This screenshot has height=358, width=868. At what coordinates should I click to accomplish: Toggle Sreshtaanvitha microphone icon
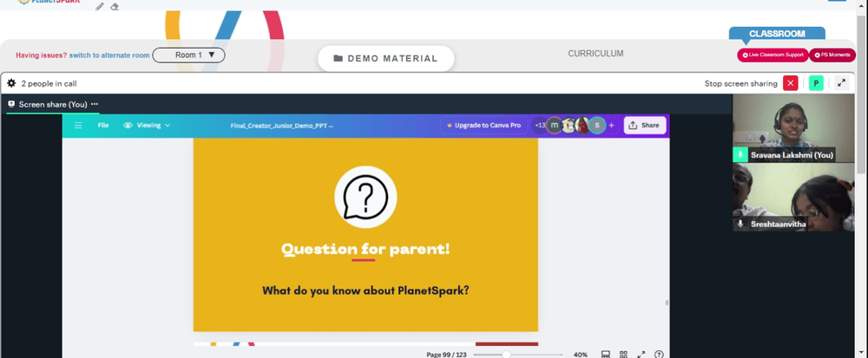tap(740, 224)
